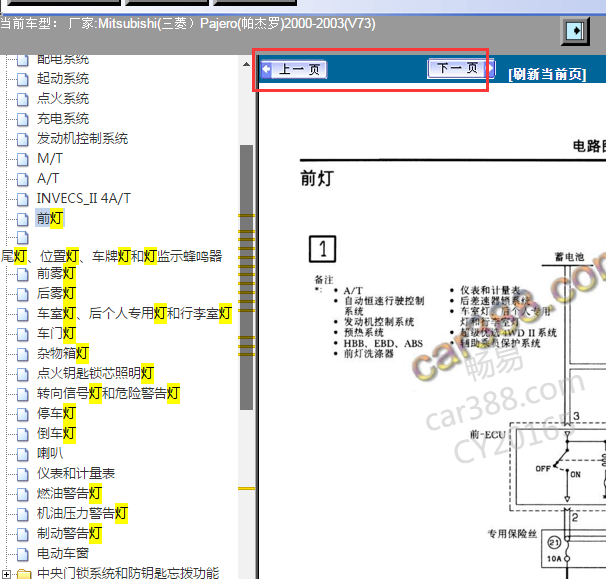Image resolution: width=606 pixels, height=579 pixels.
Task: Select the highlighted 前灯 tree item
Action: pyautogui.click(x=49, y=219)
